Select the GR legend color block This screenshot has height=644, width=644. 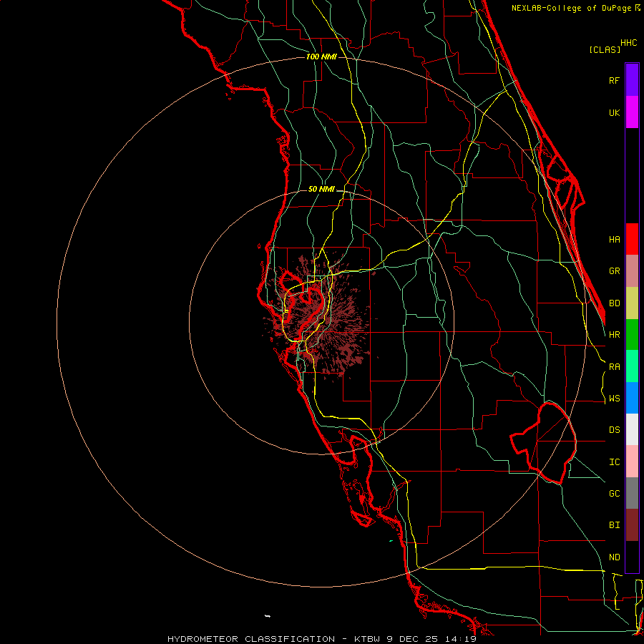pos(632,271)
